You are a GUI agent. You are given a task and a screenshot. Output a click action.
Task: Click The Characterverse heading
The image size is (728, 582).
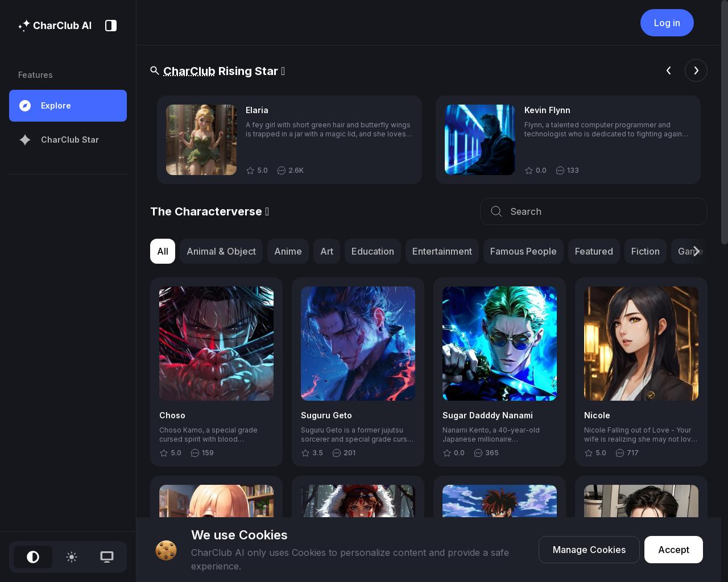coord(209,211)
